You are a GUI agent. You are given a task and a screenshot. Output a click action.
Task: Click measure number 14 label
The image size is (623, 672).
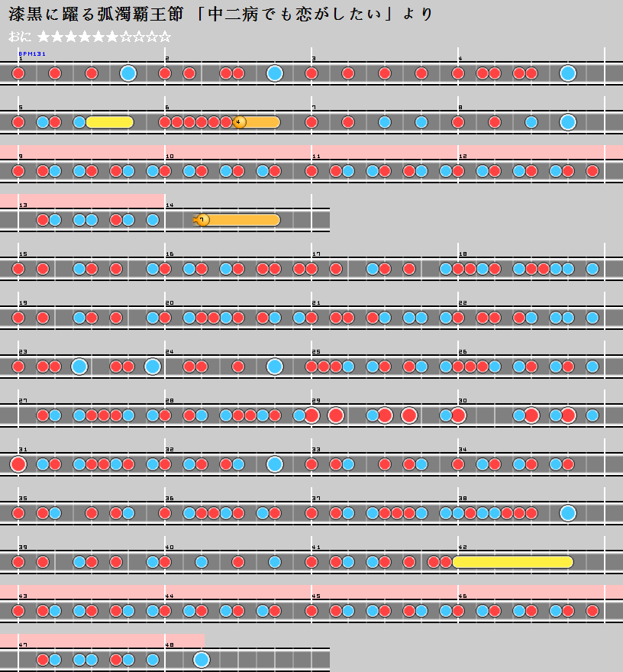pyautogui.click(x=169, y=205)
